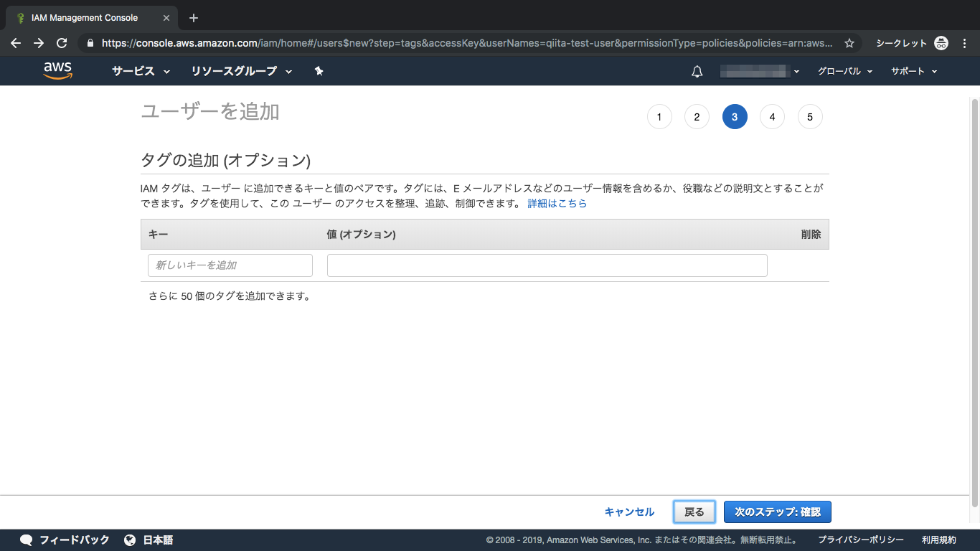The image size is (980, 551).
Task: Expand the サービス dropdown menu
Action: click(141, 71)
